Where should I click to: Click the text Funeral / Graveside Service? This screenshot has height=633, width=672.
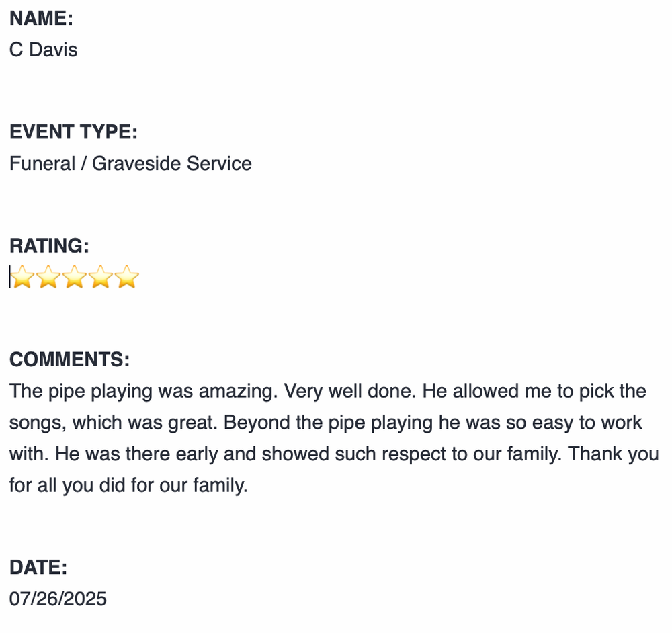tap(130, 163)
